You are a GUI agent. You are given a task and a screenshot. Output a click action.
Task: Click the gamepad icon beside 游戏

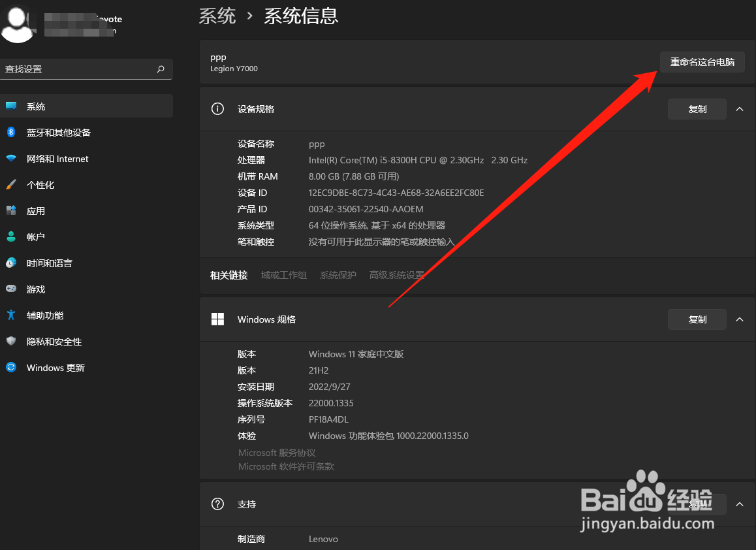[11, 289]
